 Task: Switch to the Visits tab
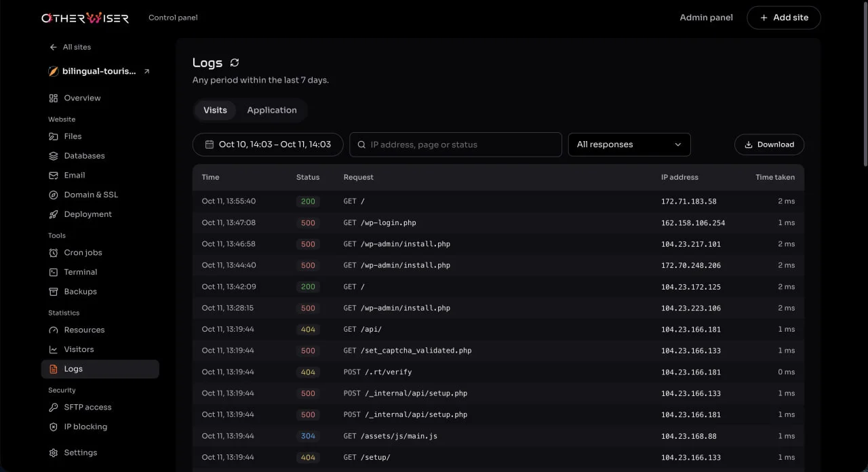tap(215, 110)
